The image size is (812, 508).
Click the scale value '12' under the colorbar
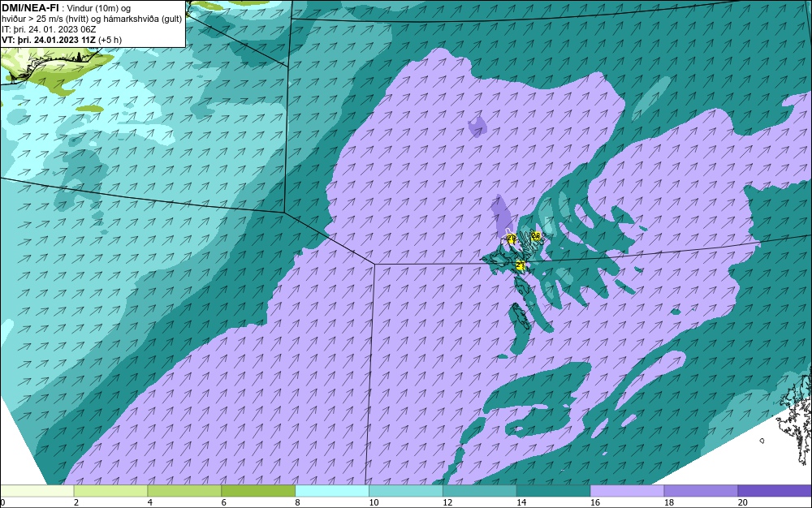(447, 502)
